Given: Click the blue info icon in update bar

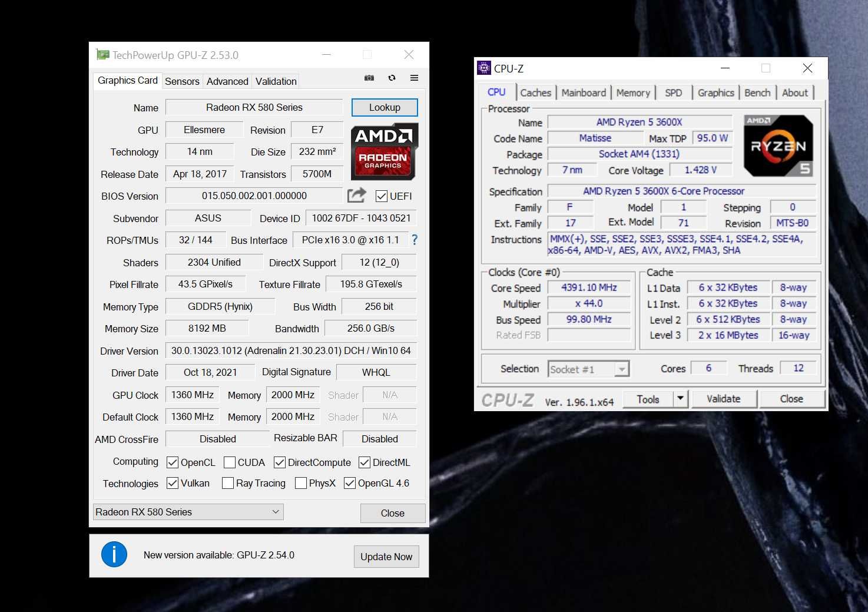Looking at the screenshot, I should [x=114, y=554].
